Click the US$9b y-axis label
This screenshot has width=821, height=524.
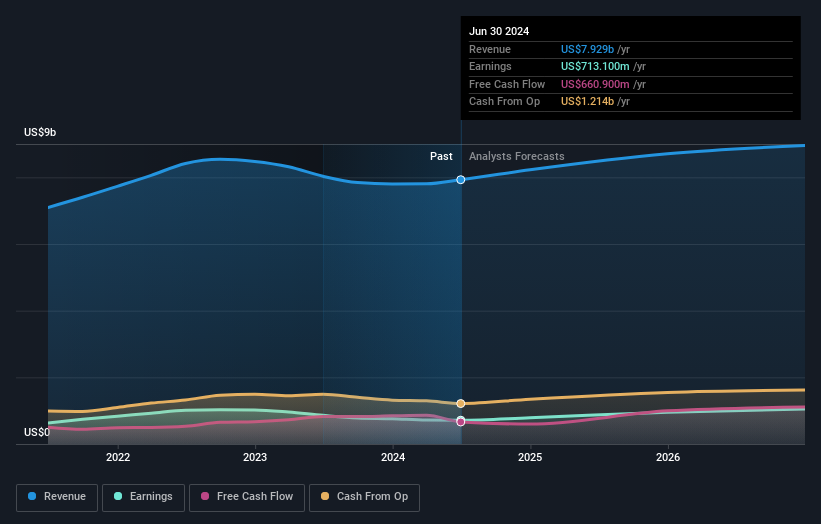tap(40, 132)
